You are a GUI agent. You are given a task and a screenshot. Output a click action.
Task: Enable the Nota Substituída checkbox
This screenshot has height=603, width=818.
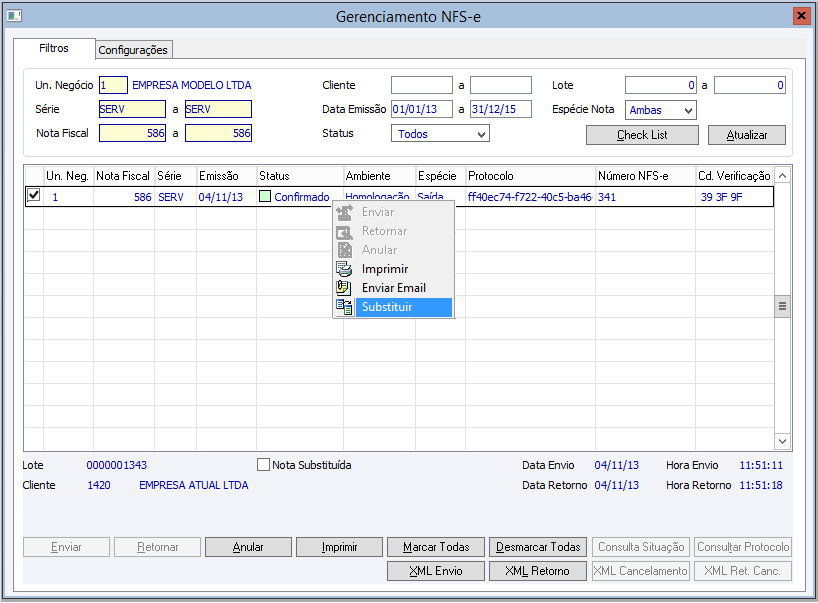264,465
